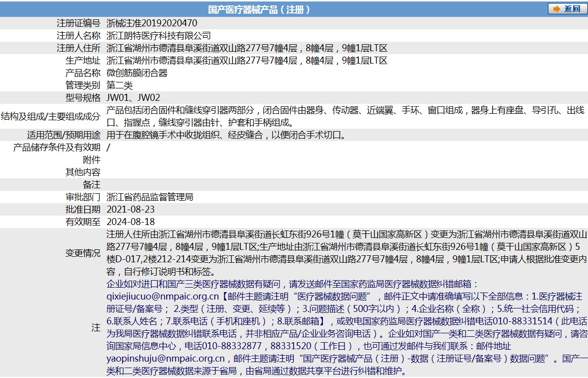Click the 备注 field label

pos(91,184)
